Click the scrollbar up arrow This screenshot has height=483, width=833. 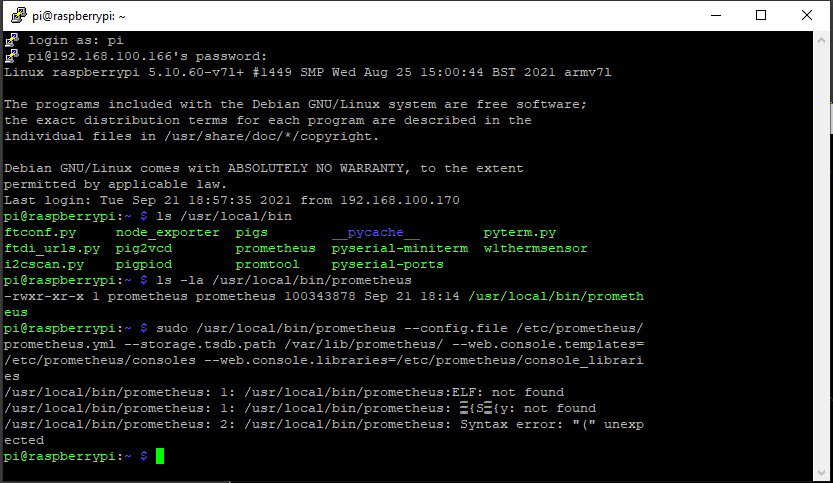point(821,39)
